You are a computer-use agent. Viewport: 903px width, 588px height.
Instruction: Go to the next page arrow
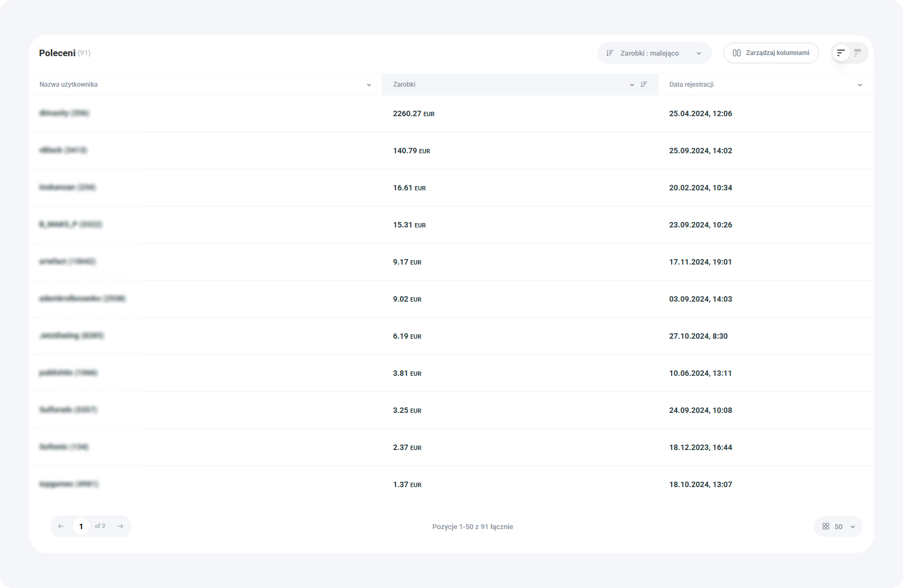pyautogui.click(x=121, y=526)
